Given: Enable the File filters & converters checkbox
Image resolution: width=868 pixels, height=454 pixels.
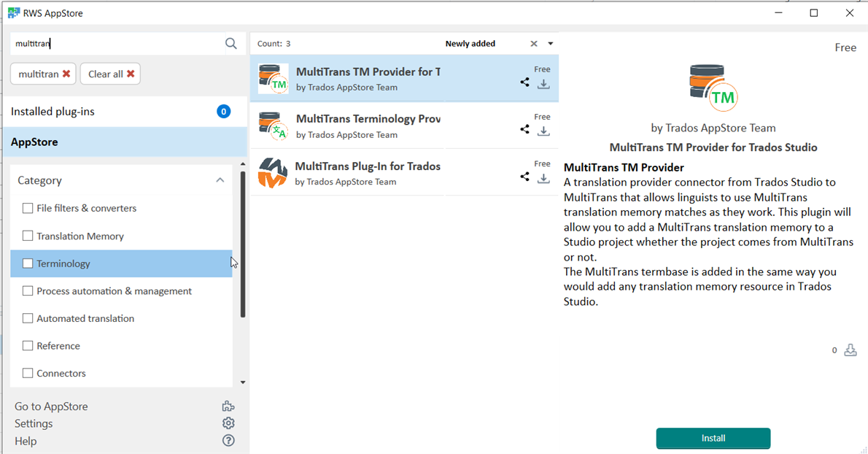Looking at the screenshot, I should [27, 207].
